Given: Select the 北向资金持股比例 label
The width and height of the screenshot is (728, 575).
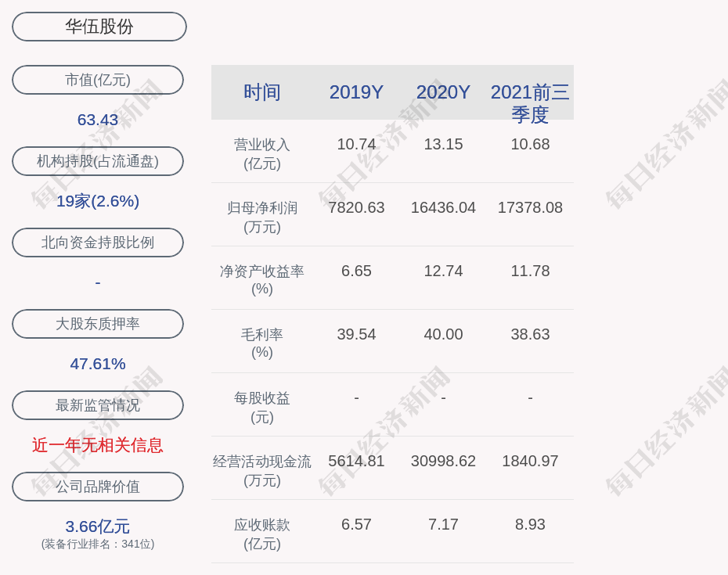Looking at the screenshot, I should [x=98, y=243].
